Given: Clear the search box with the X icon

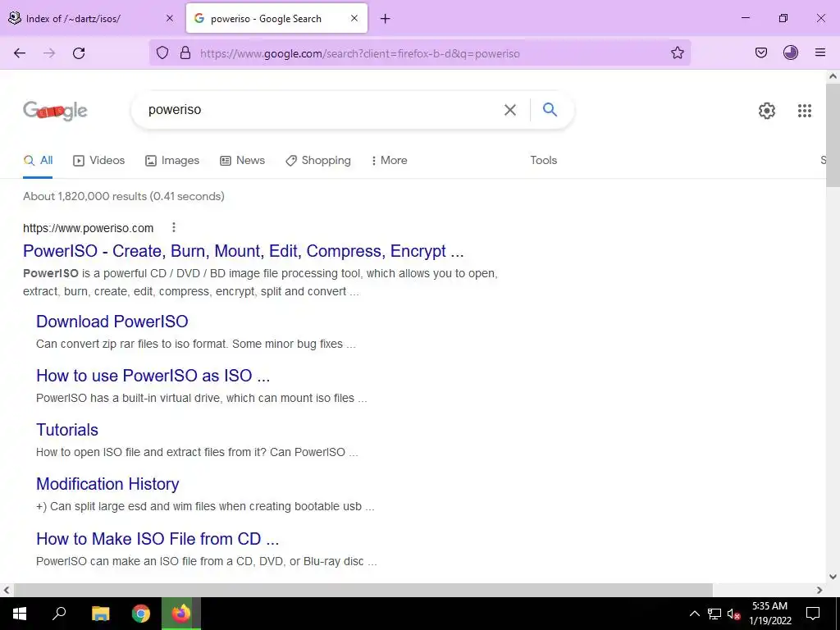Looking at the screenshot, I should coord(510,110).
